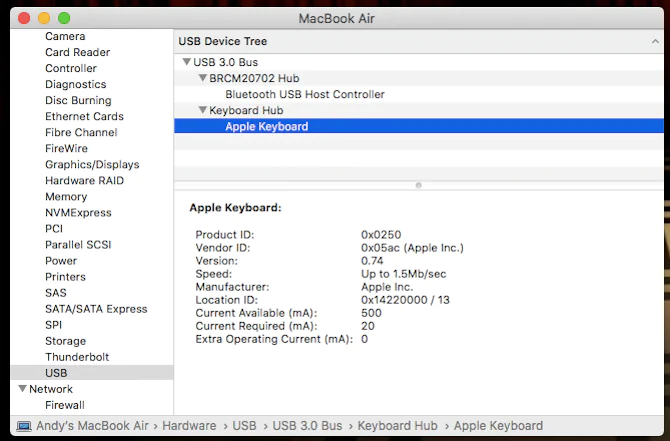
Task: Collapse the USB 3.0 Bus tree node
Action: [x=186, y=62]
